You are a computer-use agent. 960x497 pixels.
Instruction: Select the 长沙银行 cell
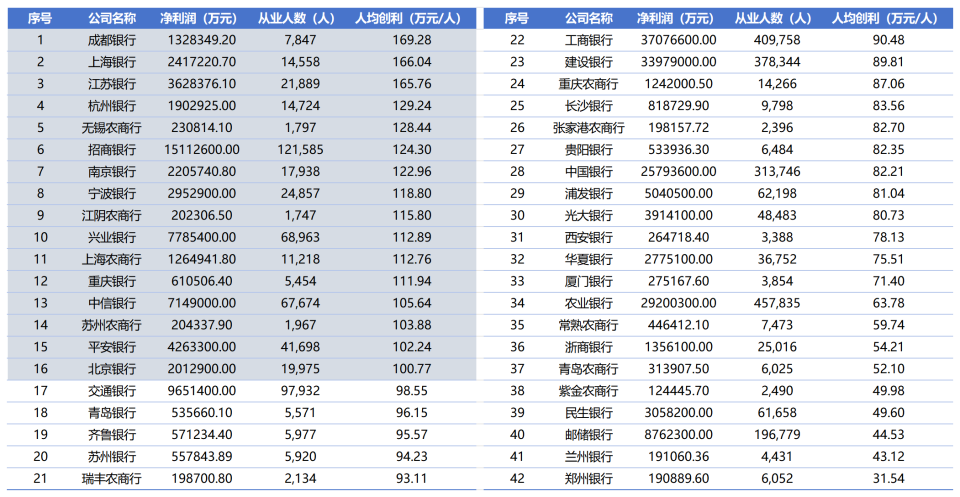point(588,106)
